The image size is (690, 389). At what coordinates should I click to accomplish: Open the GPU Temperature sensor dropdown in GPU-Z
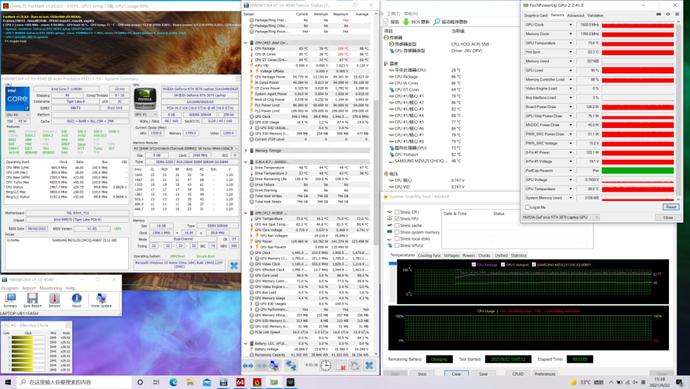tap(571, 43)
